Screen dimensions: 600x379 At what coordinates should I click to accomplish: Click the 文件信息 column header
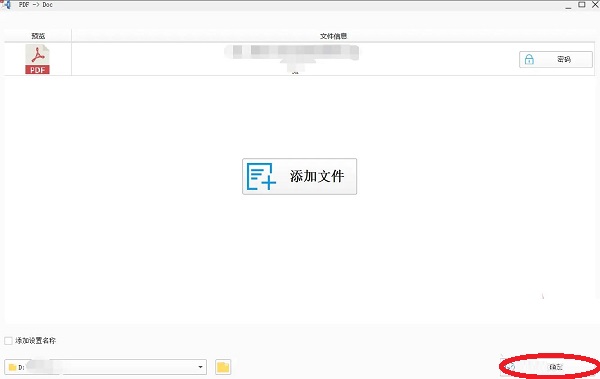333,36
